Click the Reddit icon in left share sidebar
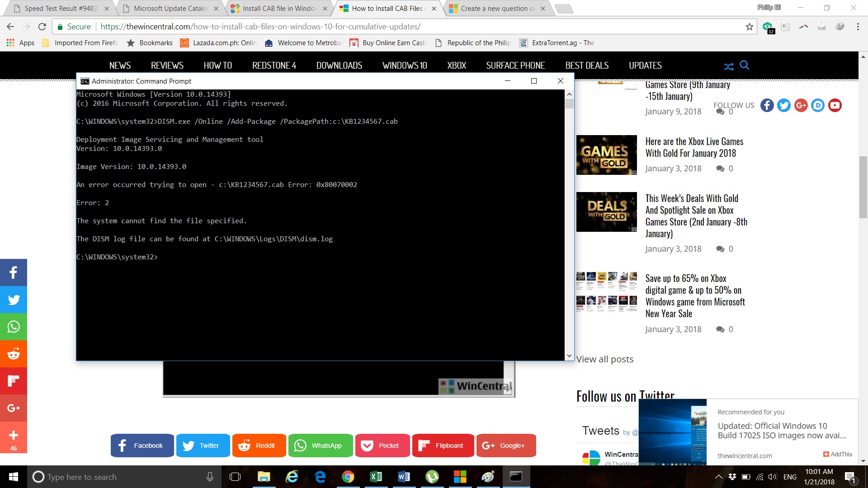This screenshot has width=868, height=488. click(x=14, y=353)
